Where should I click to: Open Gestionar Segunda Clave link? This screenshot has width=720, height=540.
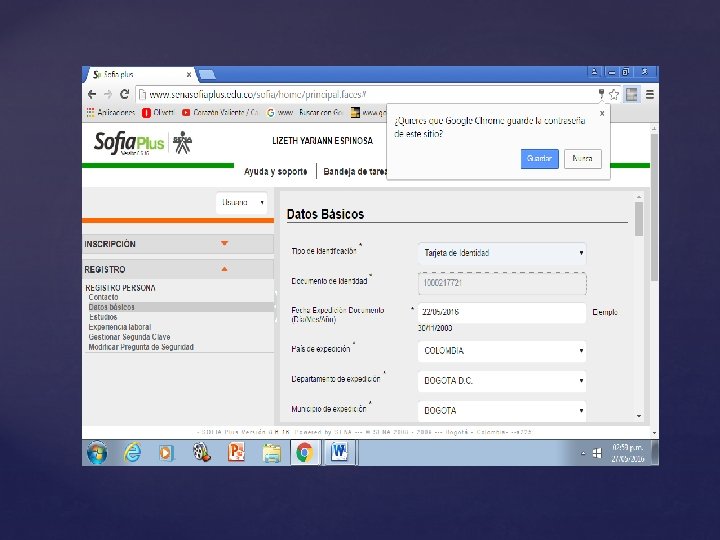click(129, 337)
